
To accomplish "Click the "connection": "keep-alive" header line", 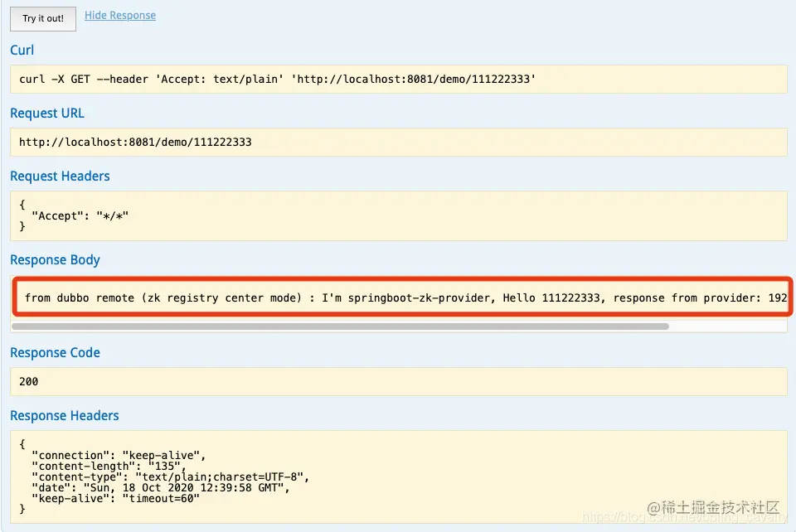I will pos(119,456).
